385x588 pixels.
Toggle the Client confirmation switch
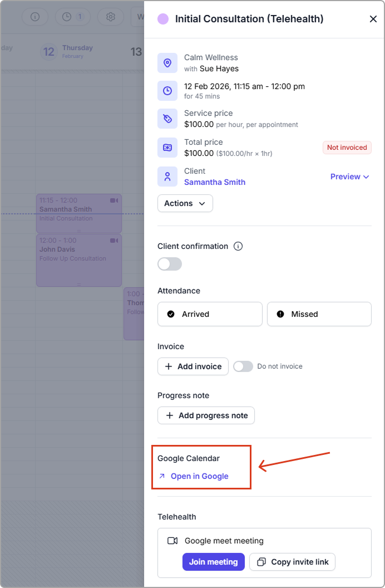pos(170,264)
